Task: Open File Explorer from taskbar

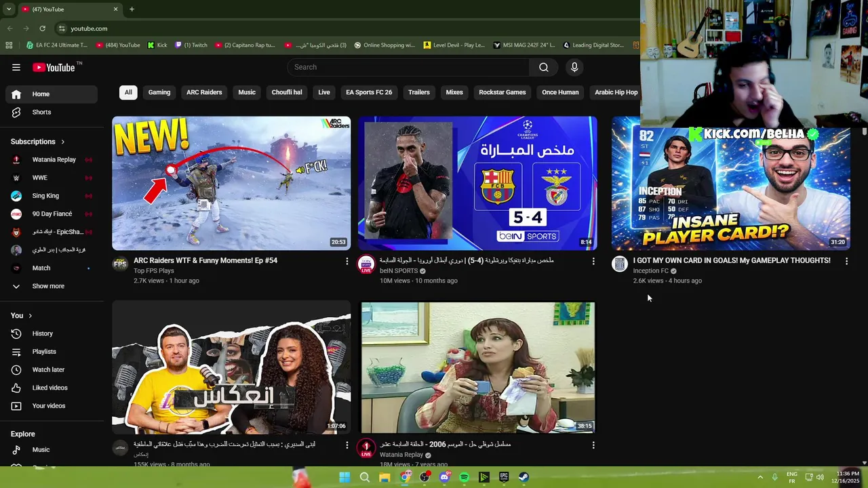Action: pyautogui.click(x=384, y=477)
